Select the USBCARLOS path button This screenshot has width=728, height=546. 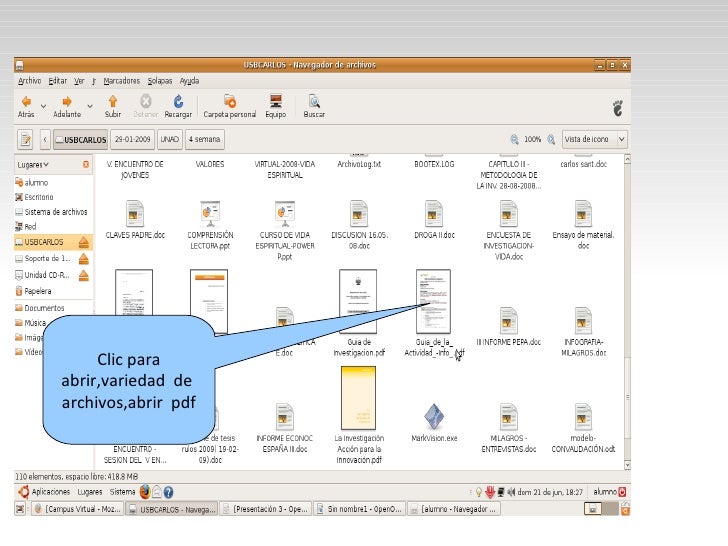pyautogui.click(x=80, y=139)
